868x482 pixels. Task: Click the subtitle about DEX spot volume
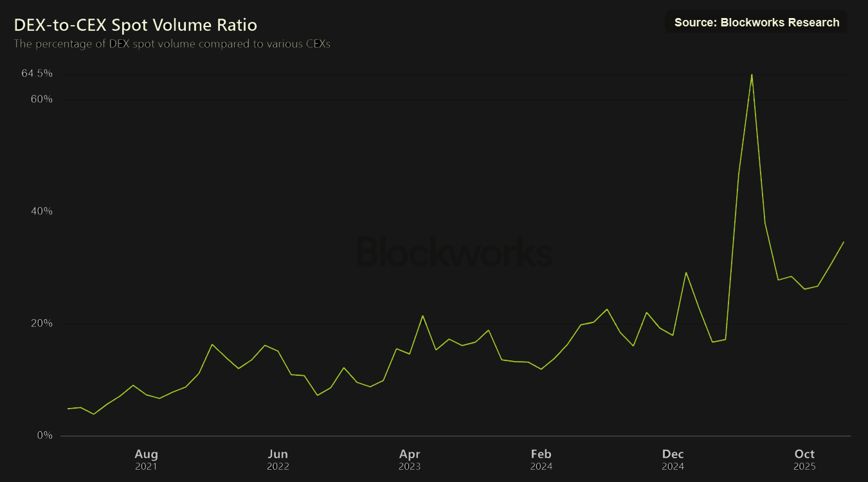pyautogui.click(x=172, y=44)
